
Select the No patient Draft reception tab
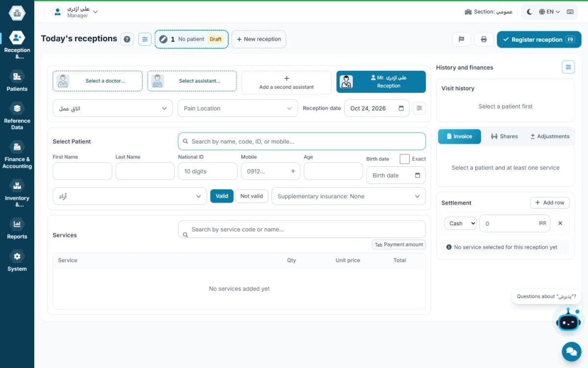[192, 39]
